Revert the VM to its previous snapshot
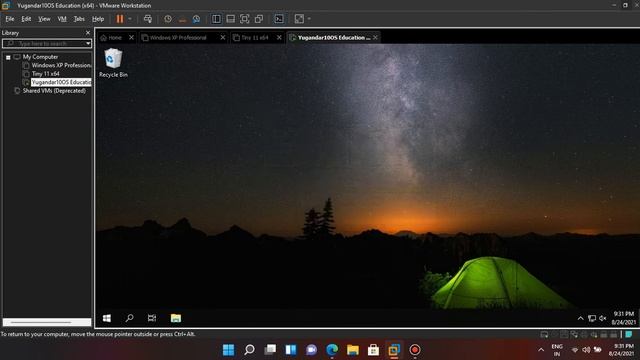The width and height of the screenshot is (640, 360). point(182,19)
